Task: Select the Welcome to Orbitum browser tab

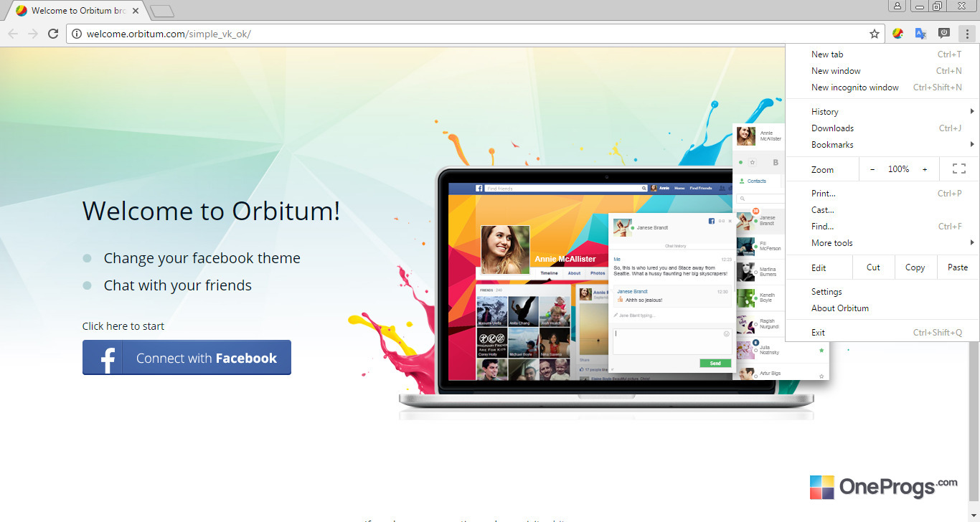Action: (77, 11)
